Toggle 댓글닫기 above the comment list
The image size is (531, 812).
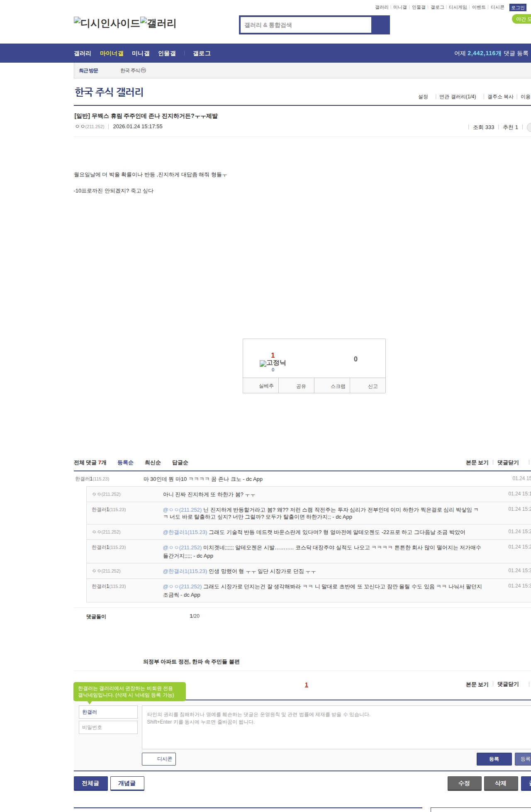pos(508,463)
